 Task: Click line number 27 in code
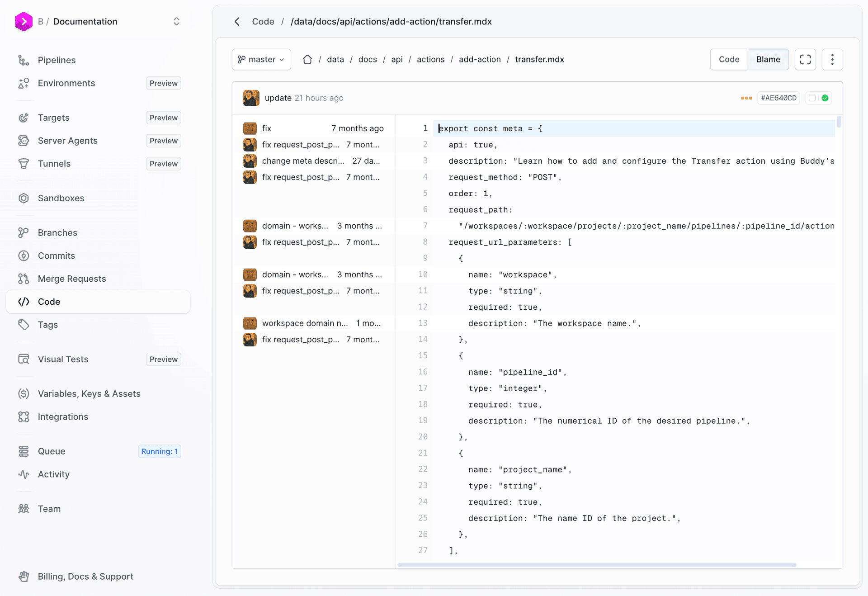click(x=423, y=550)
